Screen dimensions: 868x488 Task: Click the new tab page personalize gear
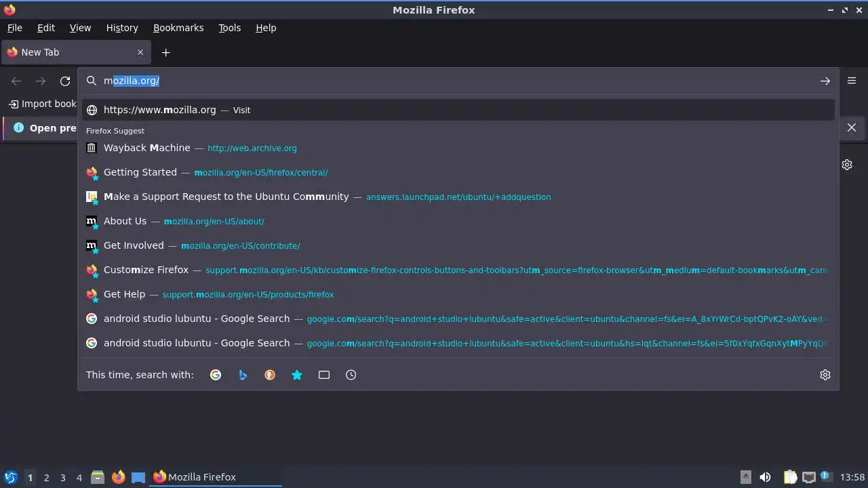coord(847,165)
